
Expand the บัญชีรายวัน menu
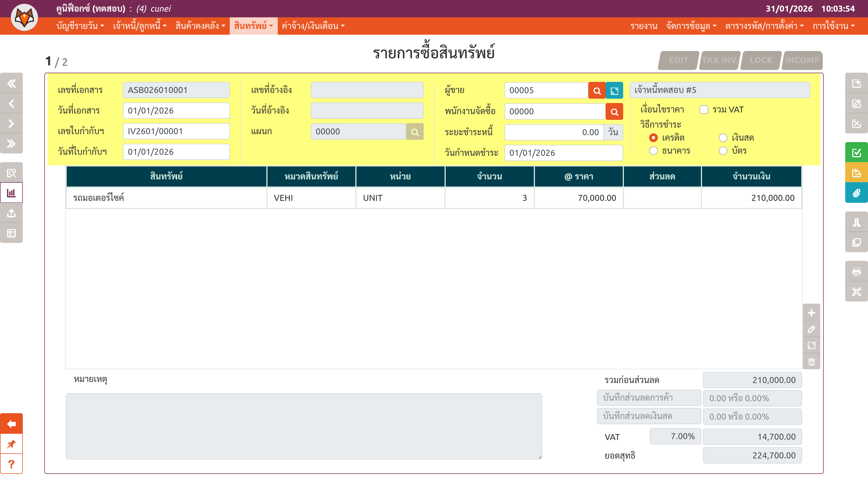(80, 26)
